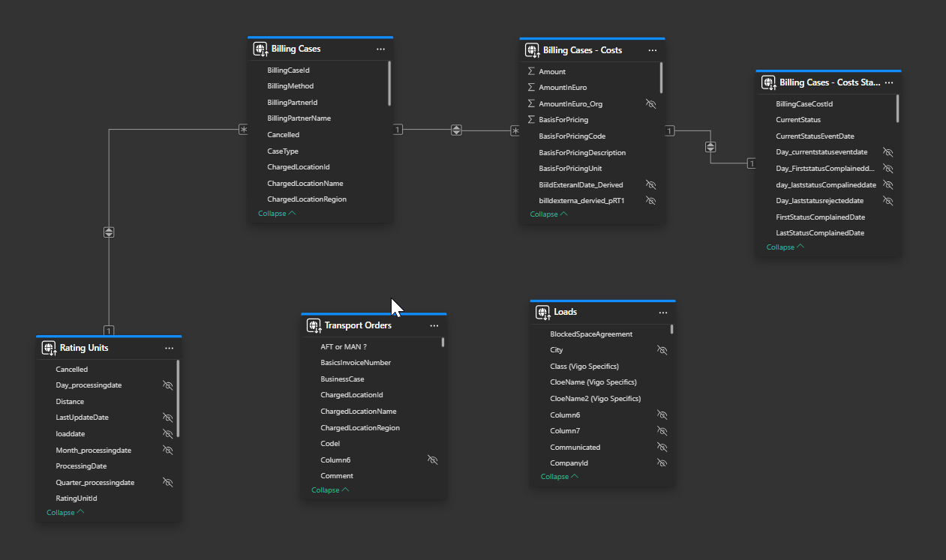
Task: Click the Billing Cases - Costs field list scrollbar
Action: [661, 77]
